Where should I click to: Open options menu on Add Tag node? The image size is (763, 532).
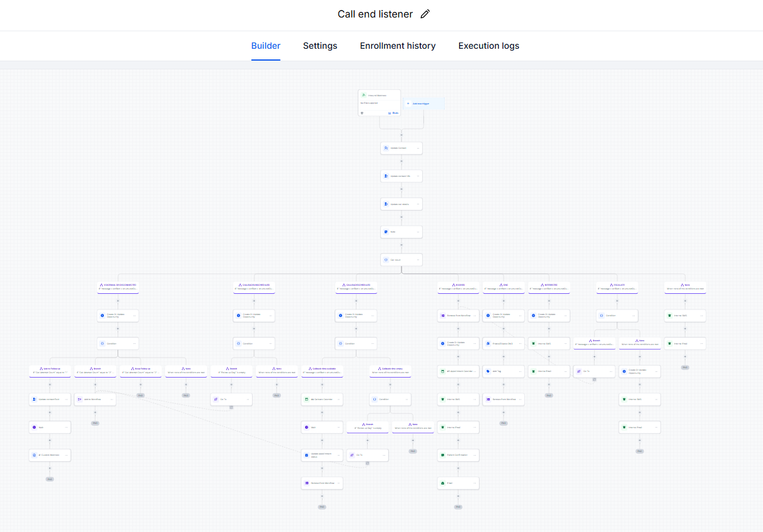[x=520, y=371]
